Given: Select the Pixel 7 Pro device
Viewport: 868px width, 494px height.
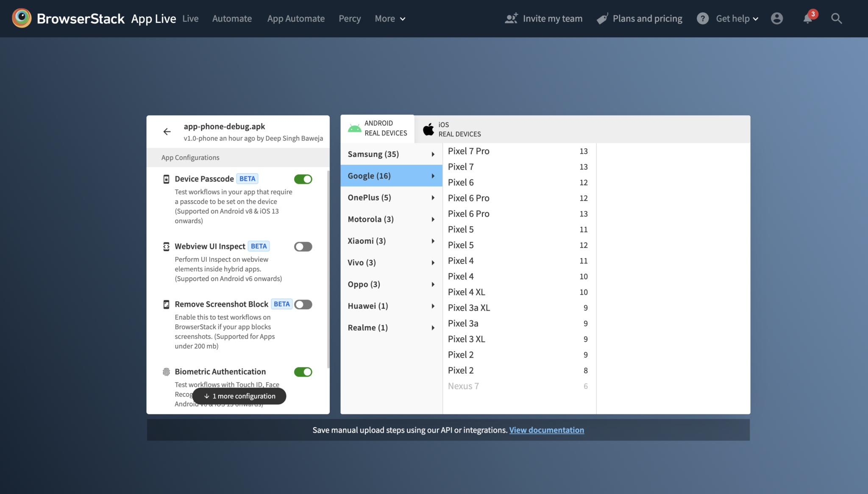Looking at the screenshot, I should point(468,151).
